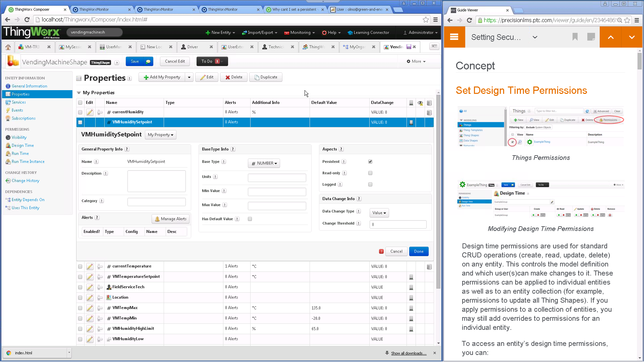Go to previous guide page arrow
The height and width of the screenshot is (362, 644).
click(611, 37)
